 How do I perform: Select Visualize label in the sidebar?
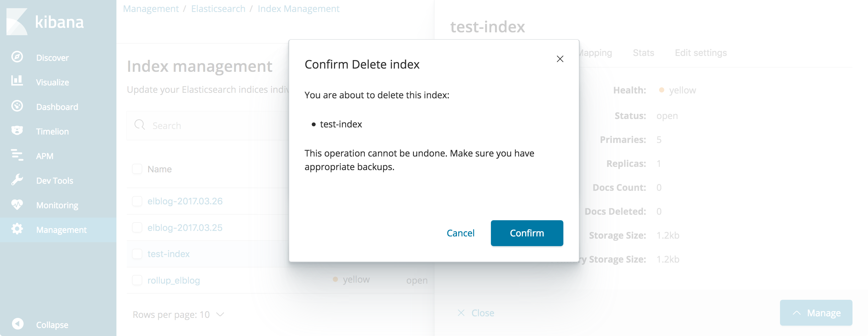click(52, 82)
